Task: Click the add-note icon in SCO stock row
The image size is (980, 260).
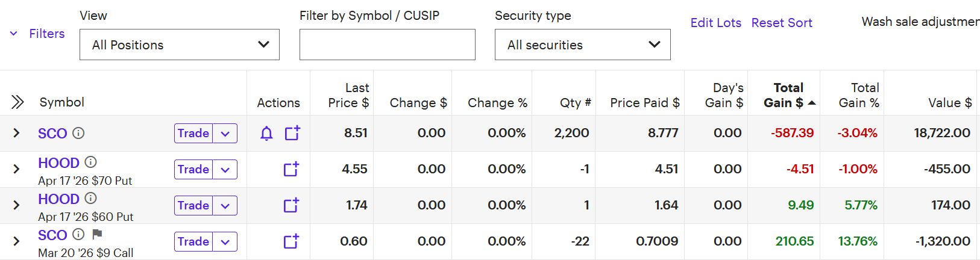Action: (292, 133)
